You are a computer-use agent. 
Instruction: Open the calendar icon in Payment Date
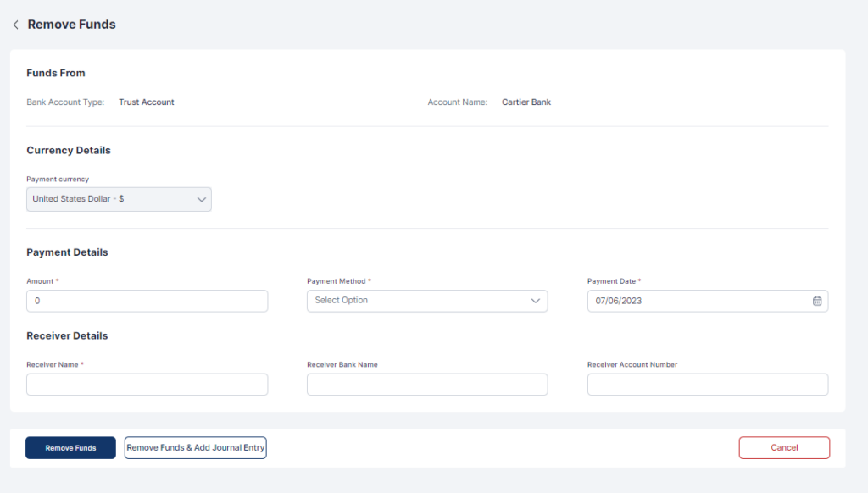point(817,301)
